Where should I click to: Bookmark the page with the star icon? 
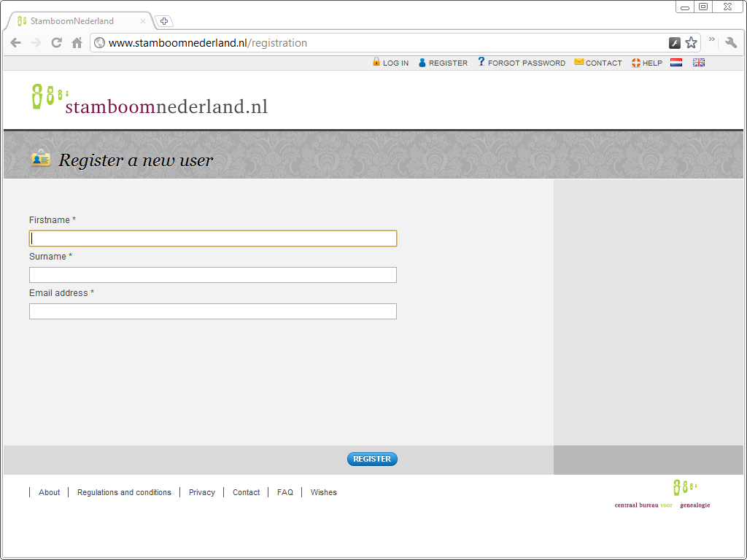[x=692, y=43]
